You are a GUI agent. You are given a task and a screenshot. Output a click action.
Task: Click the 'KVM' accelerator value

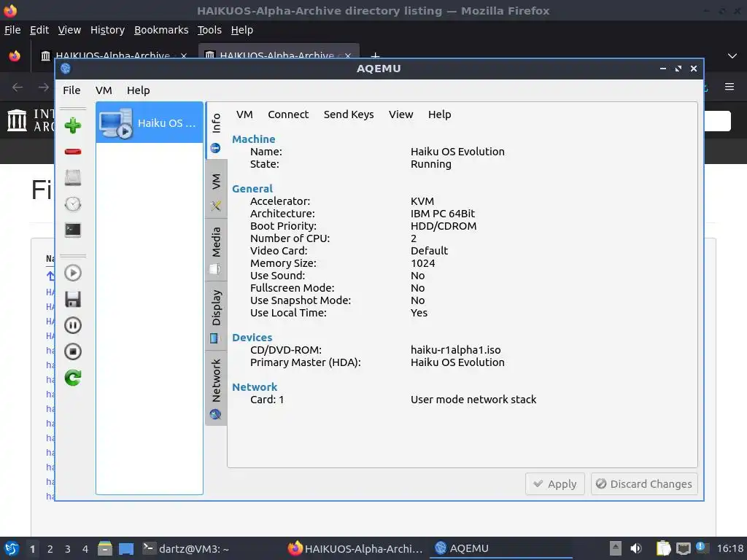tap(422, 201)
